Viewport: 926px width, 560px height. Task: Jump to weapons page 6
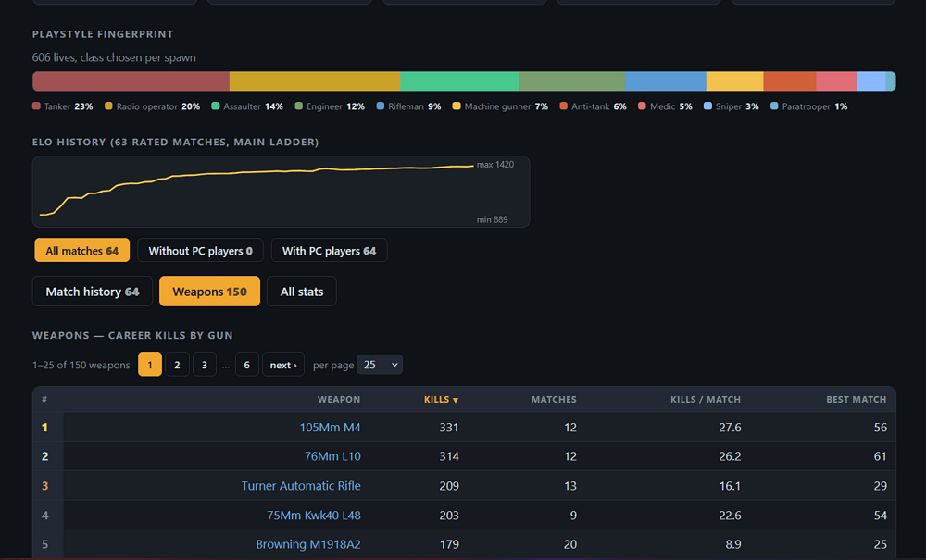point(247,365)
